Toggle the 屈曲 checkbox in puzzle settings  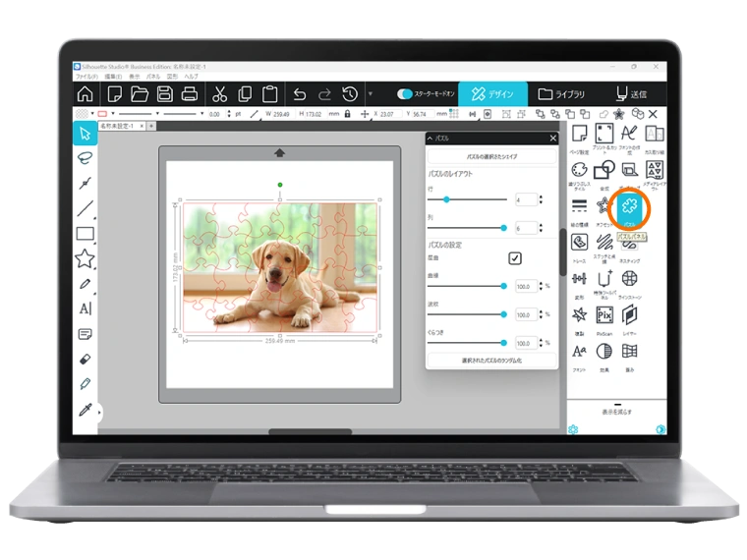(x=514, y=258)
